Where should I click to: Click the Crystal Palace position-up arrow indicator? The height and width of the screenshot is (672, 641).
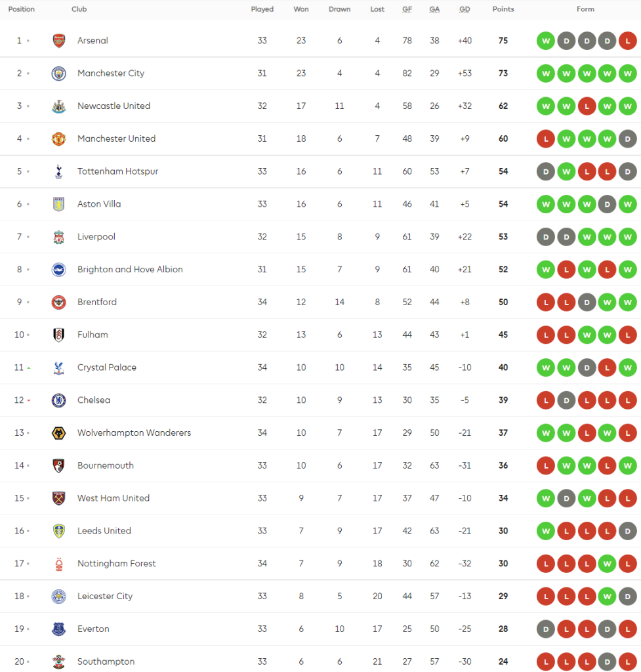[x=28, y=367]
